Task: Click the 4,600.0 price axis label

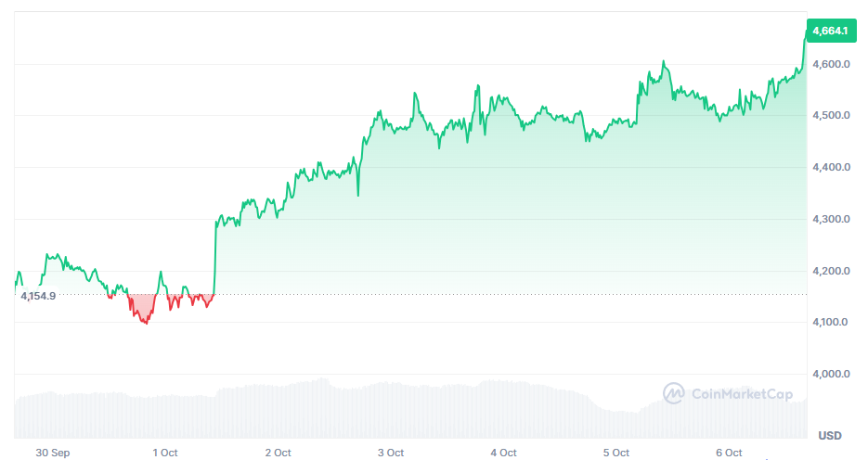Action: point(831,64)
